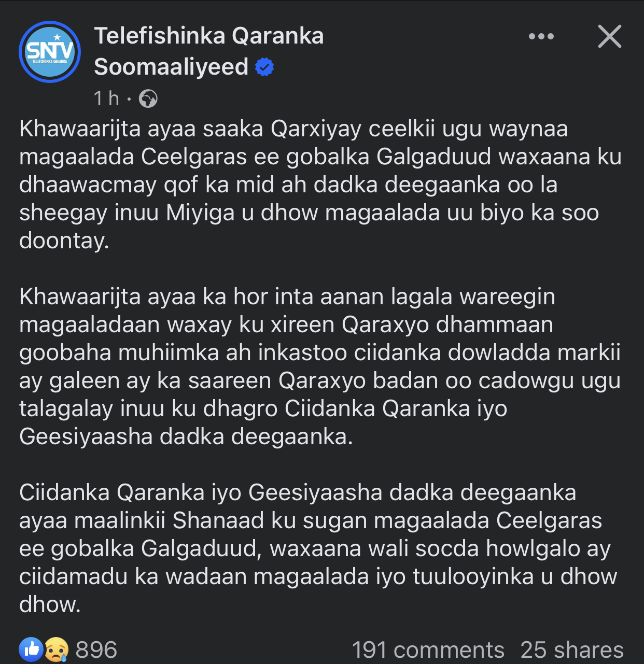This screenshot has width=644, height=664.
Task: Open the Telefishinka Qaranka Soomaaliyeed page name
Action: (209, 51)
